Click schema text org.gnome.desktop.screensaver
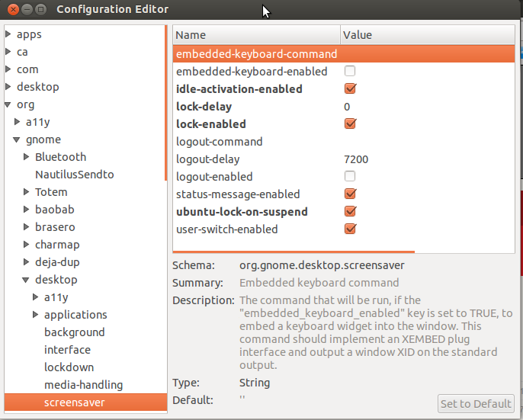Screen dimensions: 523x420 322,265
